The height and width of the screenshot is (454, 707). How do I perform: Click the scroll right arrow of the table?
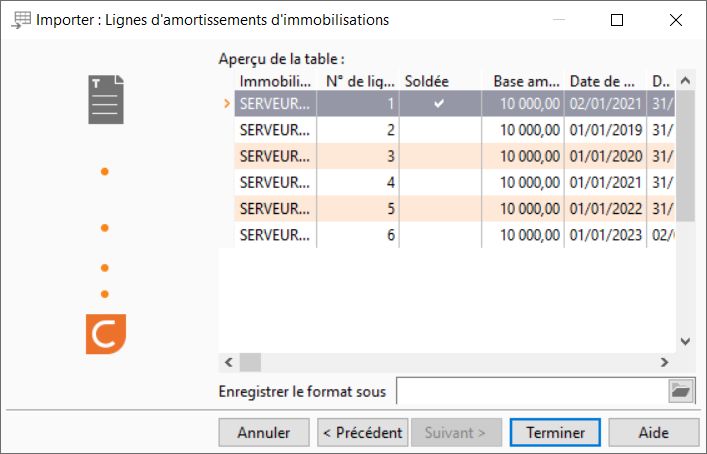(665, 362)
